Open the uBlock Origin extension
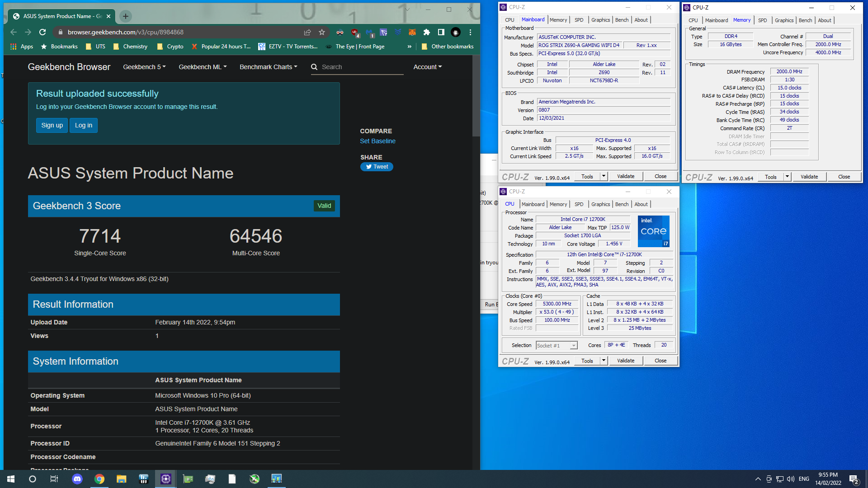868x488 pixels. [x=355, y=33]
